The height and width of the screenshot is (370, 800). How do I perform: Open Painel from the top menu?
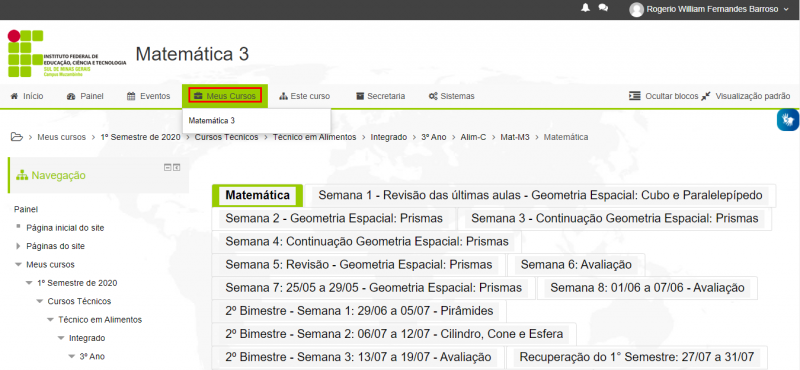(x=85, y=96)
